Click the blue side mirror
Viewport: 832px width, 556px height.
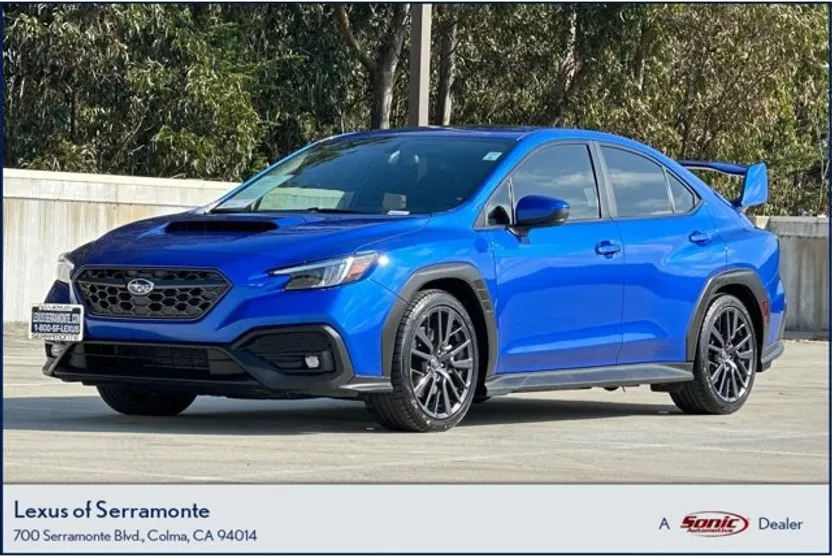coord(540,211)
